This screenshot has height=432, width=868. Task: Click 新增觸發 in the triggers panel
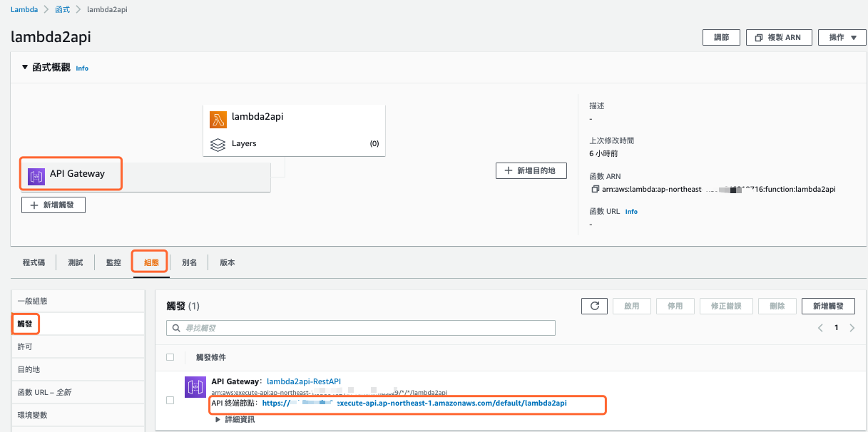[x=828, y=306]
